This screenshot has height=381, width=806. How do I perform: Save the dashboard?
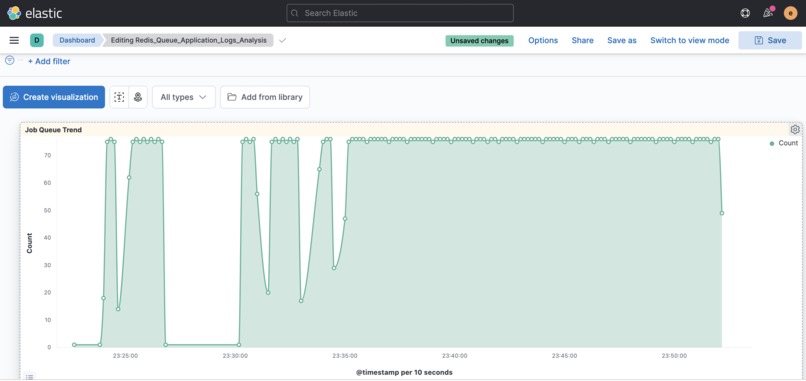point(770,40)
